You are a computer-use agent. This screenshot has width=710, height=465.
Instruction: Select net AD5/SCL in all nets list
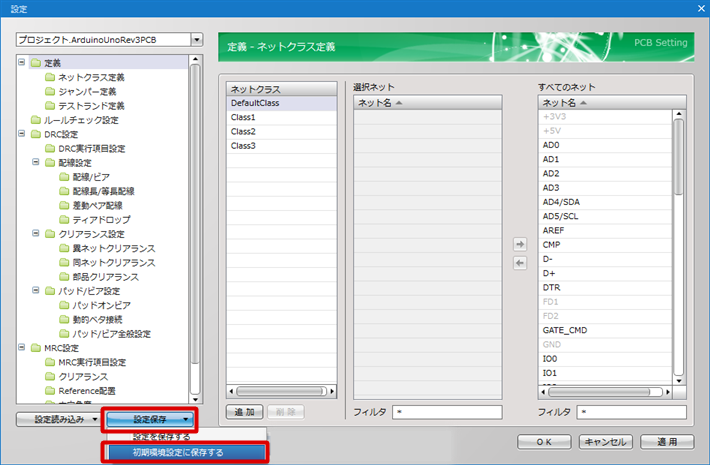605,216
